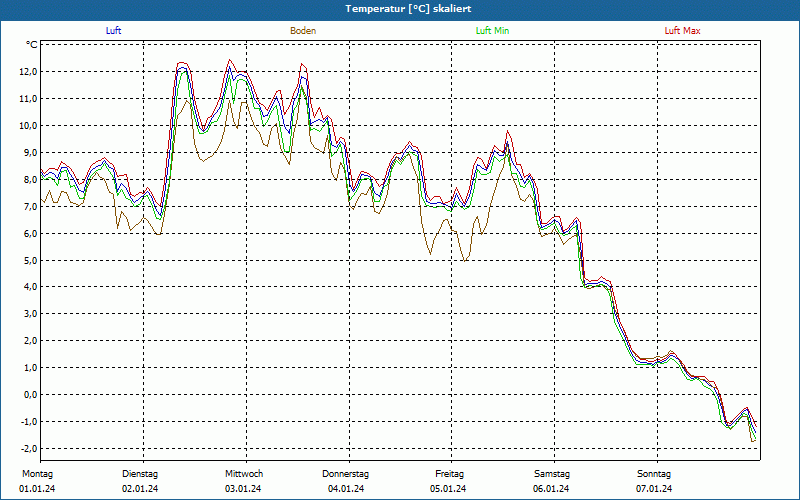Click the Mittwoch day label
Screen dimensions: 800x500
(244, 474)
